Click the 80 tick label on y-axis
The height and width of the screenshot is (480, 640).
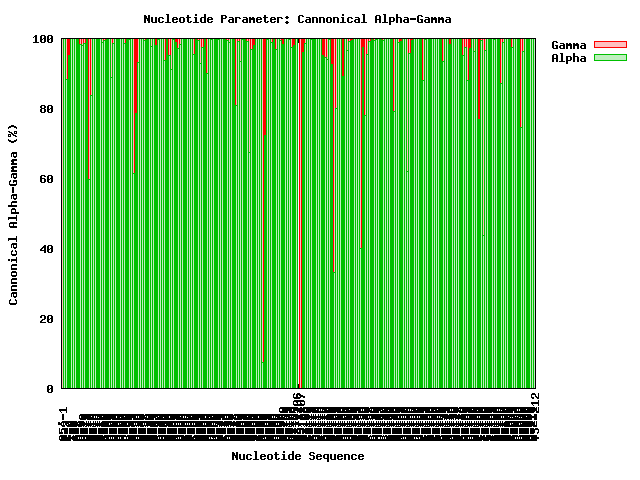pyautogui.click(x=46, y=109)
